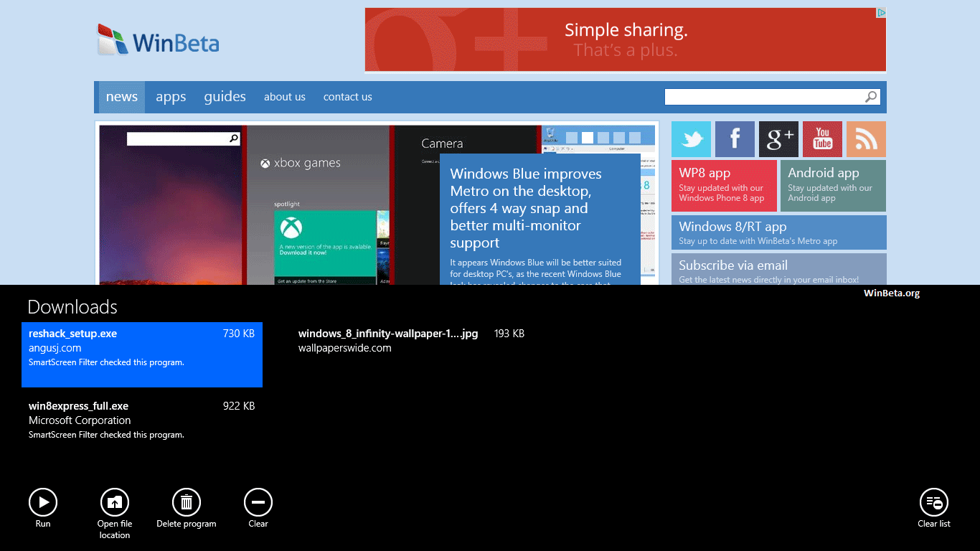Subscribe via the RSS feed icon
Viewport: 980px width, 551px height.
(x=866, y=139)
